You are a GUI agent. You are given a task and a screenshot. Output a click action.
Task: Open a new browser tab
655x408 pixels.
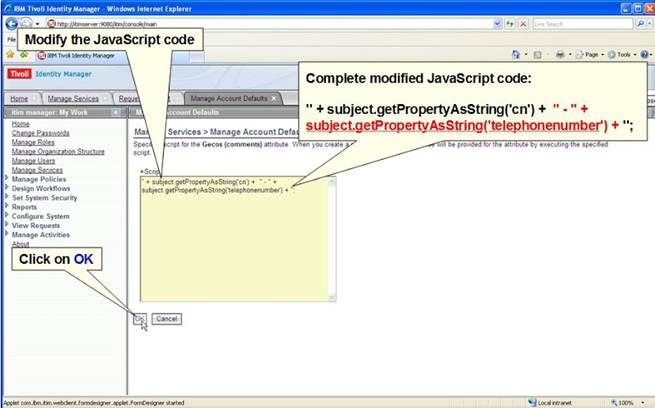pos(196,56)
